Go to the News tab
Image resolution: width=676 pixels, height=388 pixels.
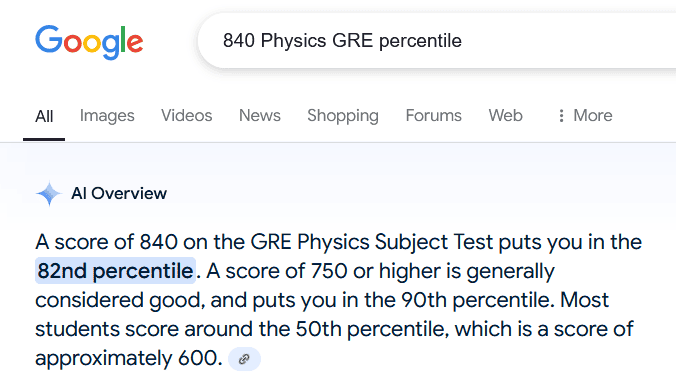(x=260, y=116)
